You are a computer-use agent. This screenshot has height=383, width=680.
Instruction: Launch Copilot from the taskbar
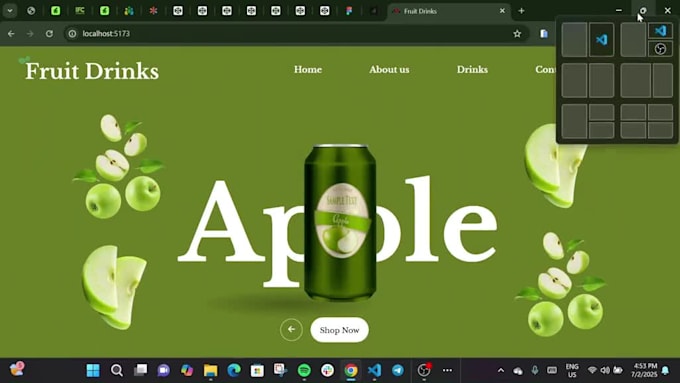point(187,370)
